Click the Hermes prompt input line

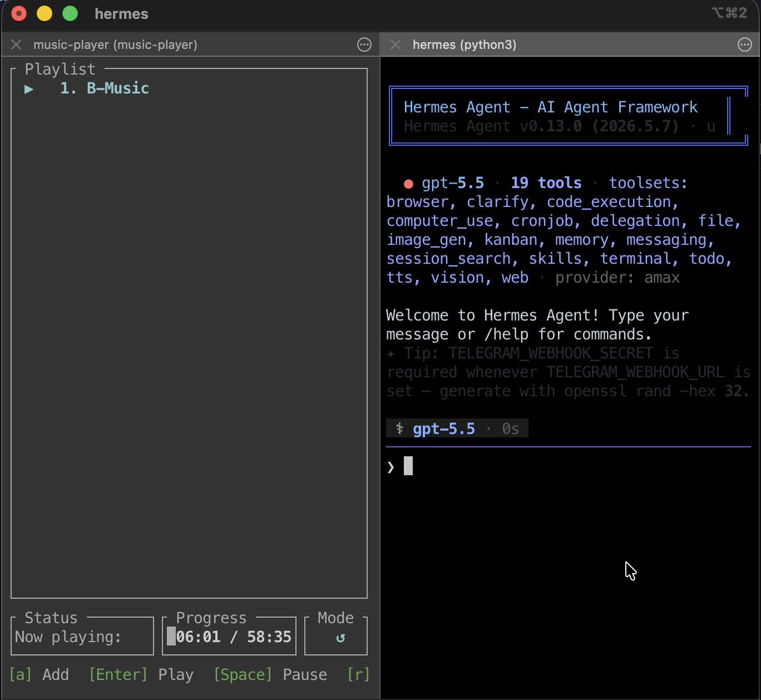pos(569,466)
